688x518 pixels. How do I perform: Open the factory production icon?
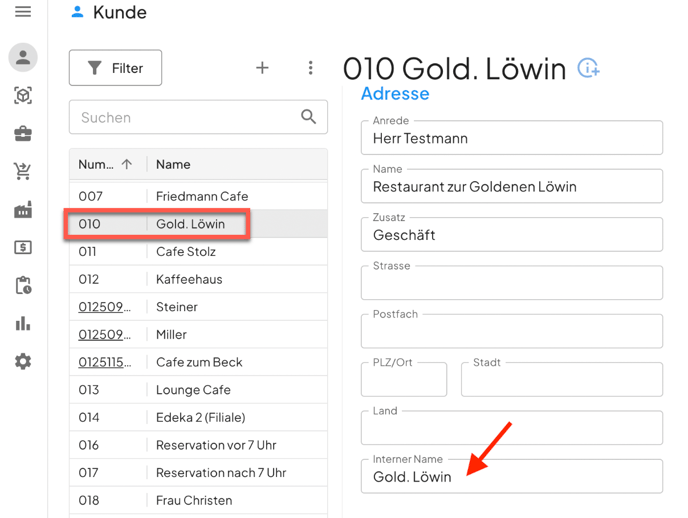coord(23,209)
